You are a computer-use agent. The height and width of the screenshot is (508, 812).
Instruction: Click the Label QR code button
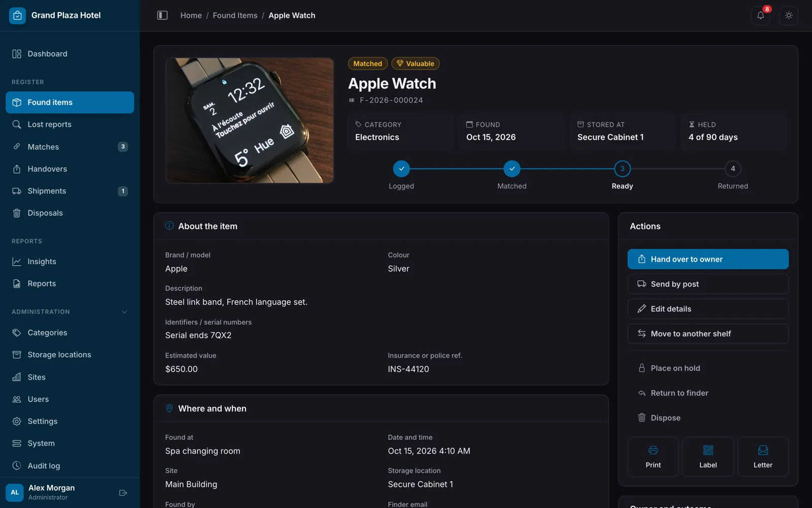pyautogui.click(x=708, y=457)
